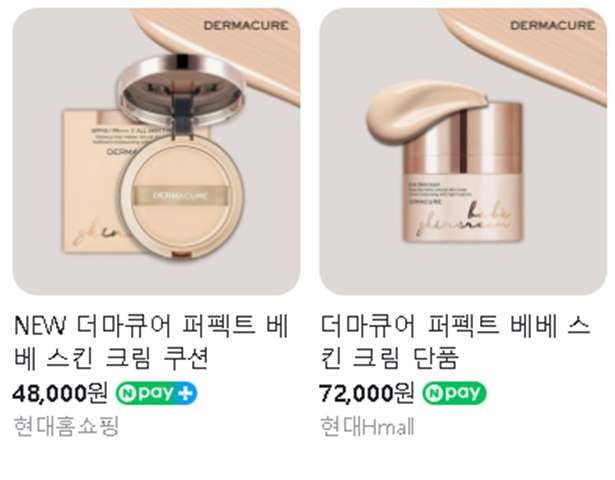Select the 48,000원 price
615x480 pixels.
tap(60, 393)
